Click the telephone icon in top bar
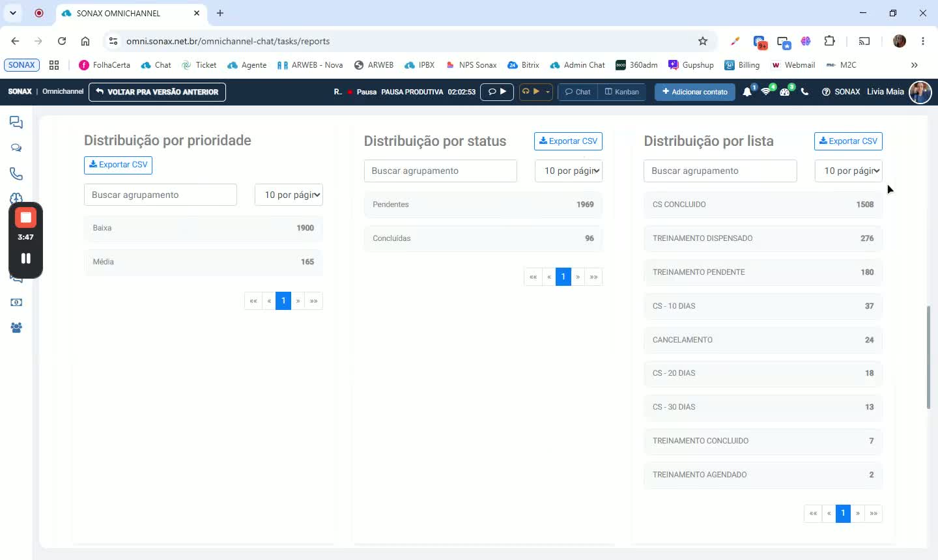 (804, 92)
